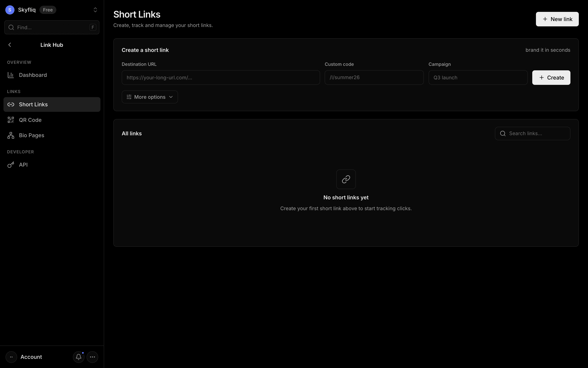The height and width of the screenshot is (368, 588).
Task: Open the sidebar more menu ellipsis
Action: 92,357
